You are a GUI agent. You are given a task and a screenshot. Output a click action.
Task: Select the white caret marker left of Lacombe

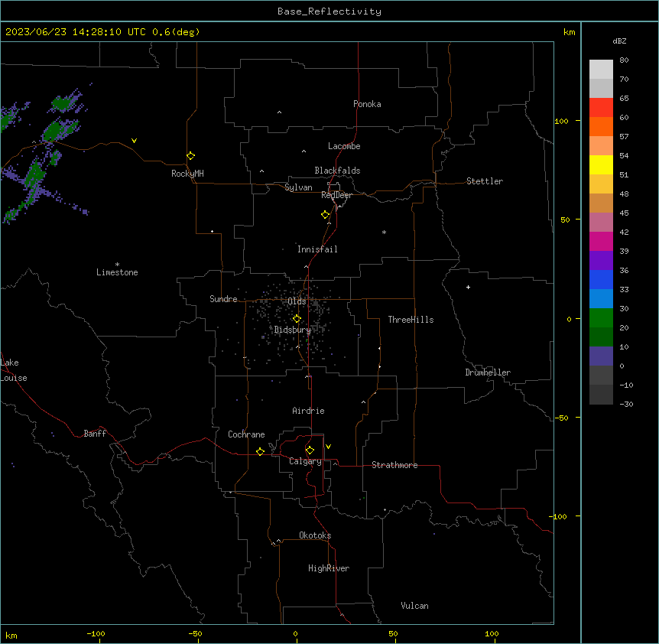(x=304, y=151)
